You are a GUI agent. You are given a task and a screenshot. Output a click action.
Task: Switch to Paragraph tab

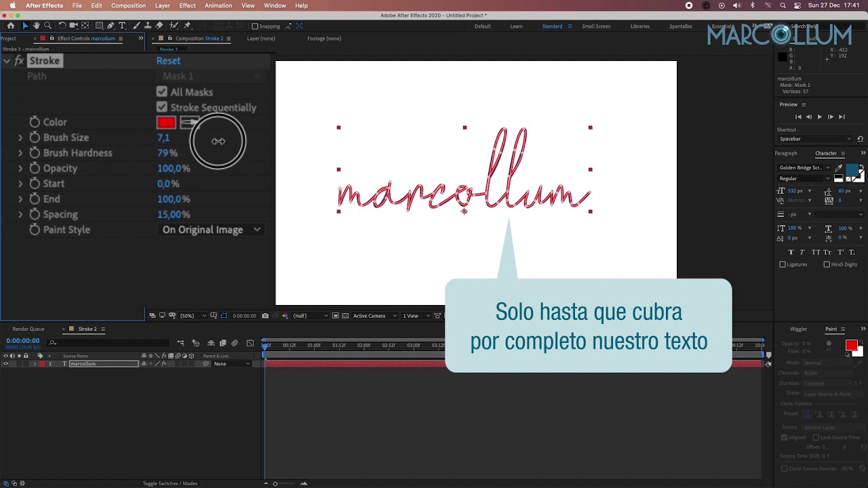[786, 153]
